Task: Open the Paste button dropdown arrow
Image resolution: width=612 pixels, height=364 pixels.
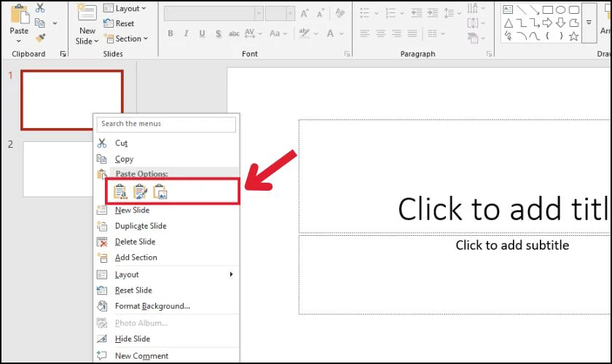Action: [x=19, y=41]
